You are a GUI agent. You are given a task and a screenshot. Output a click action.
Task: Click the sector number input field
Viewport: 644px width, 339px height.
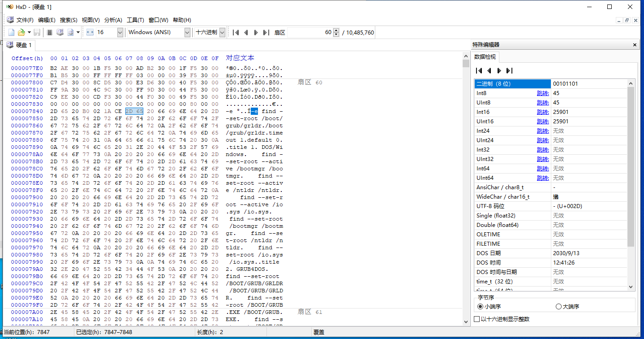[310, 32]
